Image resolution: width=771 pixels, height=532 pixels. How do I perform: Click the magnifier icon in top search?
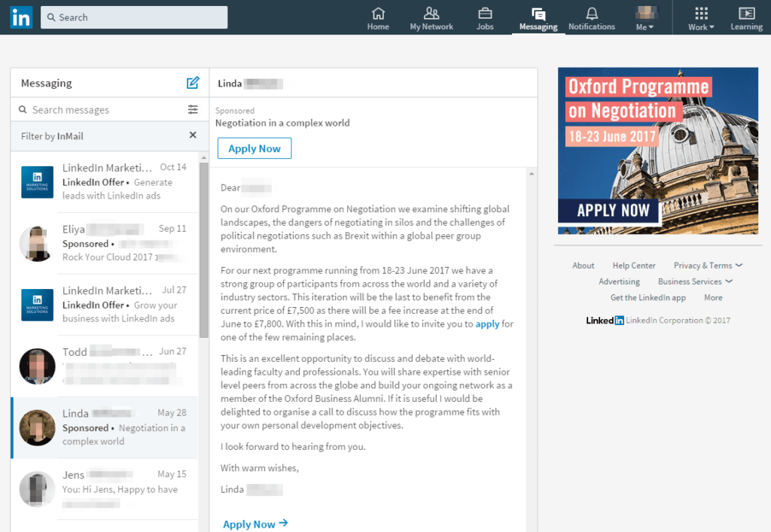51,17
